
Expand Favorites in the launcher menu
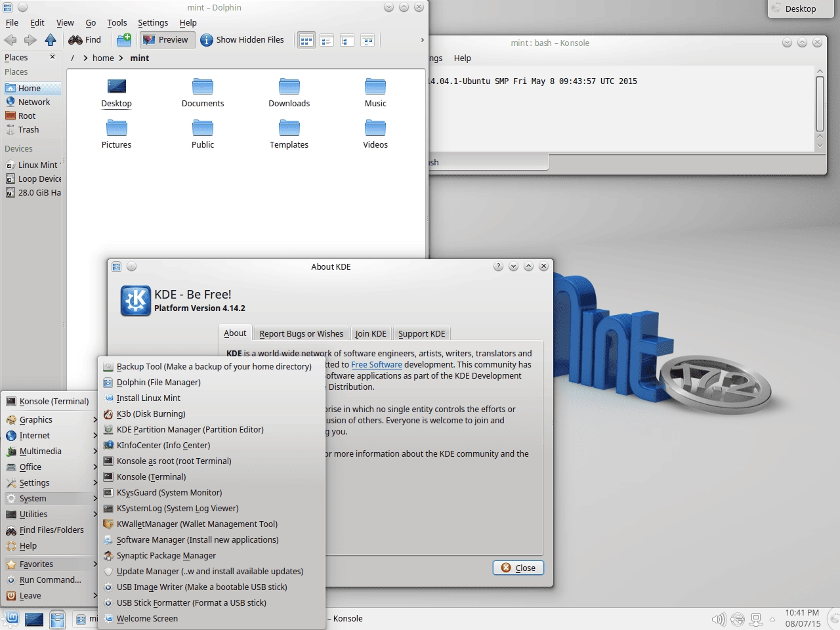pos(51,564)
